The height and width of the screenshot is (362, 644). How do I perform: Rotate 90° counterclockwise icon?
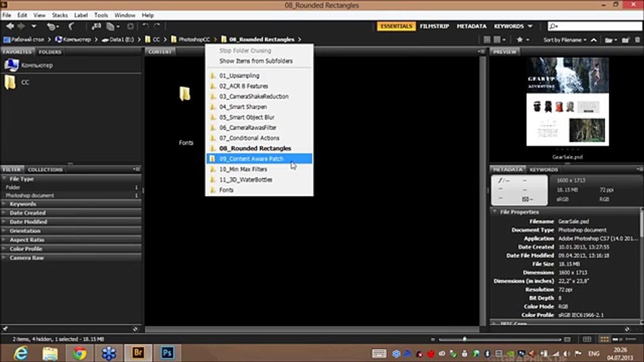click(145, 26)
